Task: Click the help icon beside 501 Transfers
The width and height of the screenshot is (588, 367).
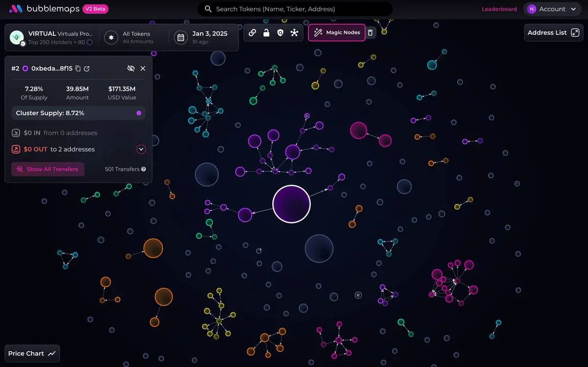Action: [x=144, y=169]
